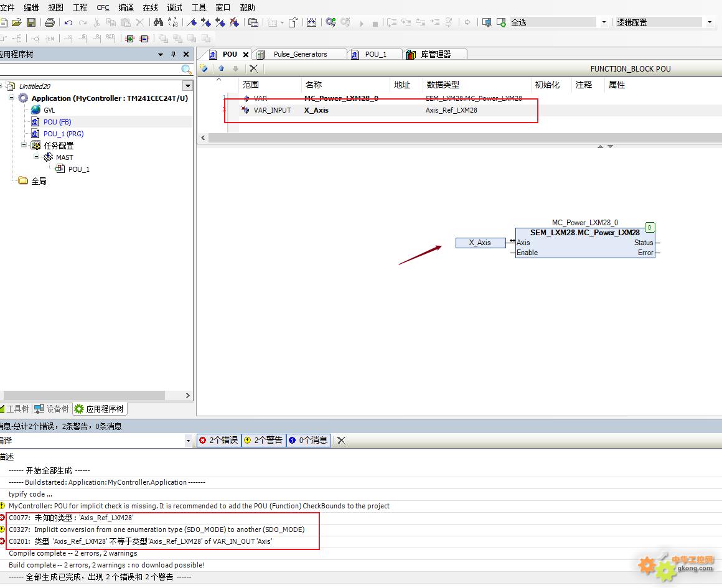Collapse the 任务配置 tree node
Image resolution: width=722 pixels, height=588 pixels.
click(24, 145)
